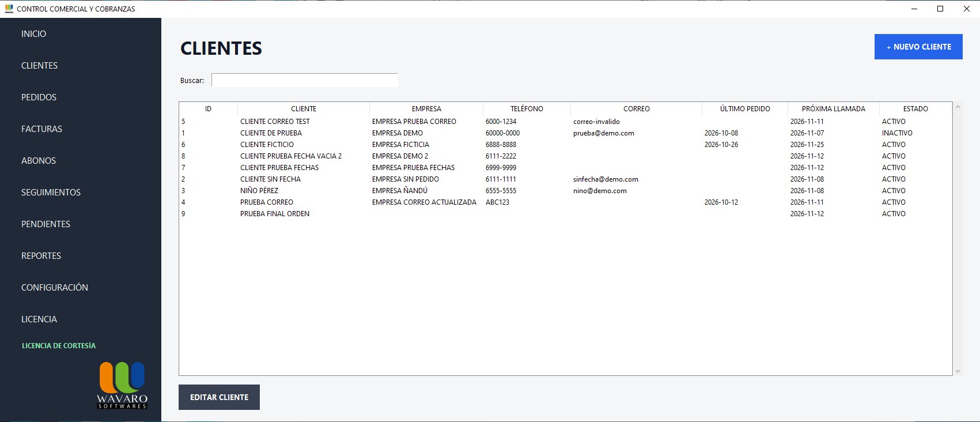This screenshot has width=980, height=422.
Task: Sort by the EMPRESA column header
Action: tap(426, 109)
